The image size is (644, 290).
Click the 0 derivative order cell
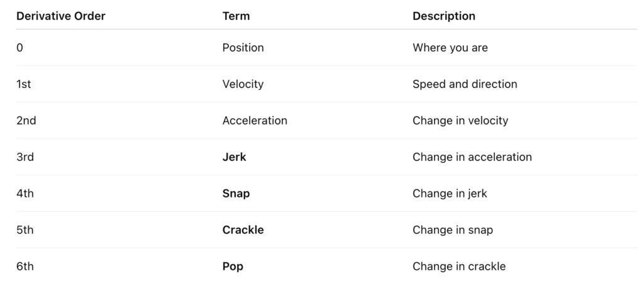coord(19,48)
